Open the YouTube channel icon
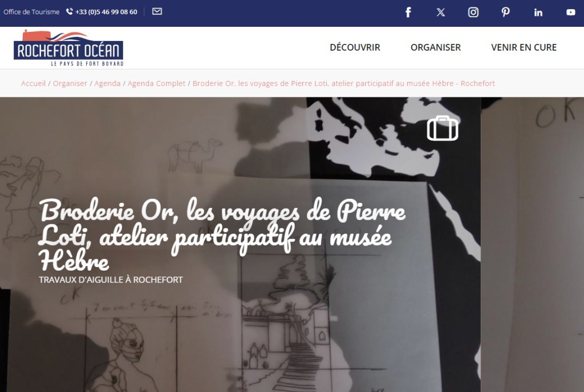Viewport: 584px width, 392px height. 570,13
